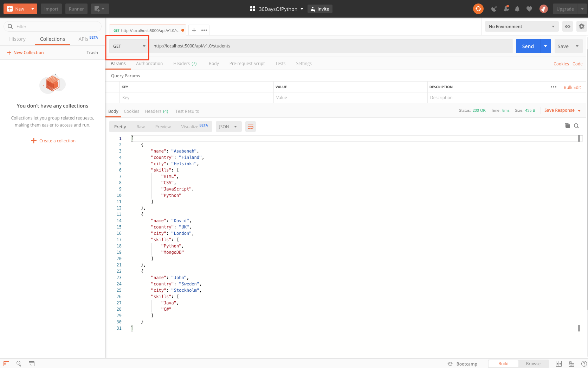Click the response body vertical scrollbar
Image resolution: width=588 pixels, height=368 pixels.
(579, 232)
